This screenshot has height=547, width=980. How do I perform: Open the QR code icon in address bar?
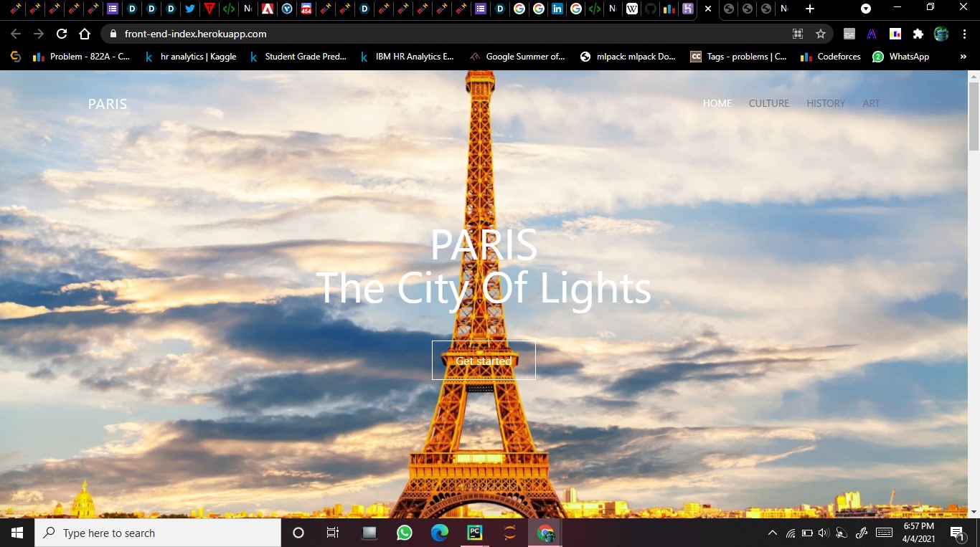point(797,34)
